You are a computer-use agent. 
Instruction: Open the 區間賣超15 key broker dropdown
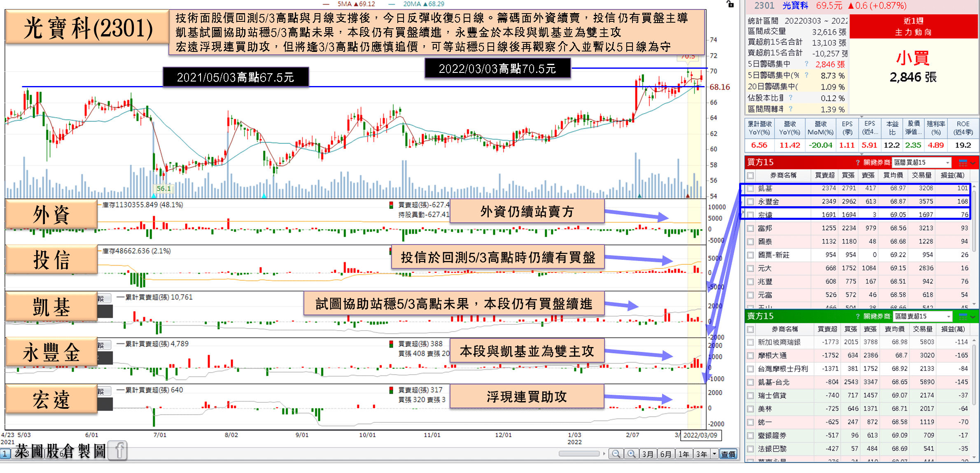922,316
